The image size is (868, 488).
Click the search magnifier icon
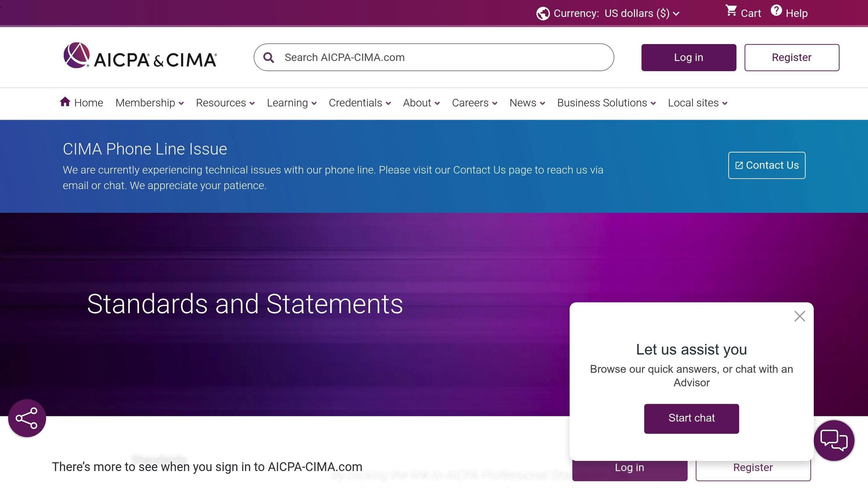[x=269, y=57]
